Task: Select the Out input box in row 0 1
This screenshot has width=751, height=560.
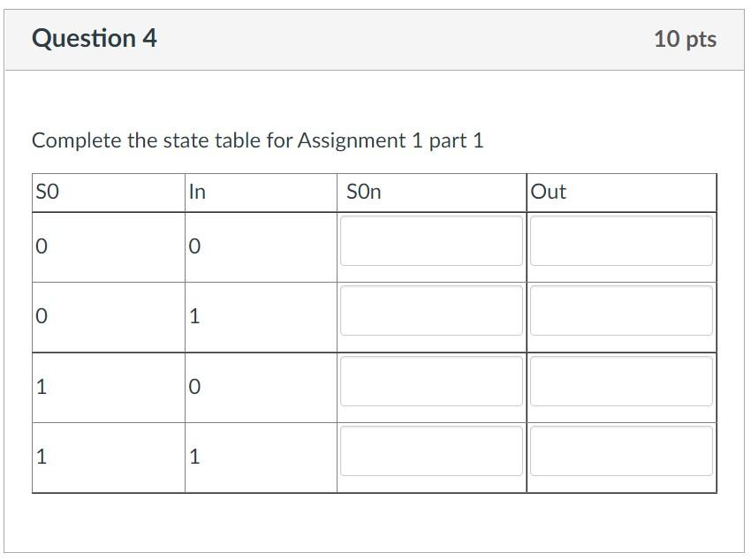Action: 620,311
